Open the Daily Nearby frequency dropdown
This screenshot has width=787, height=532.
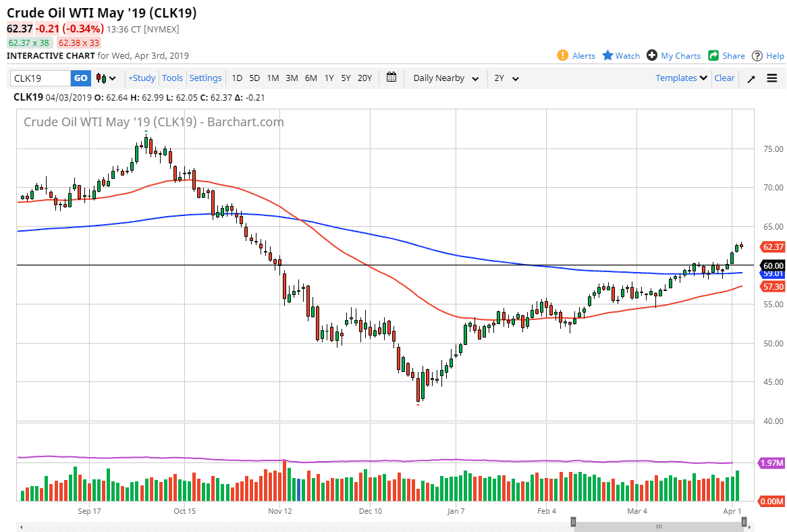click(x=445, y=78)
